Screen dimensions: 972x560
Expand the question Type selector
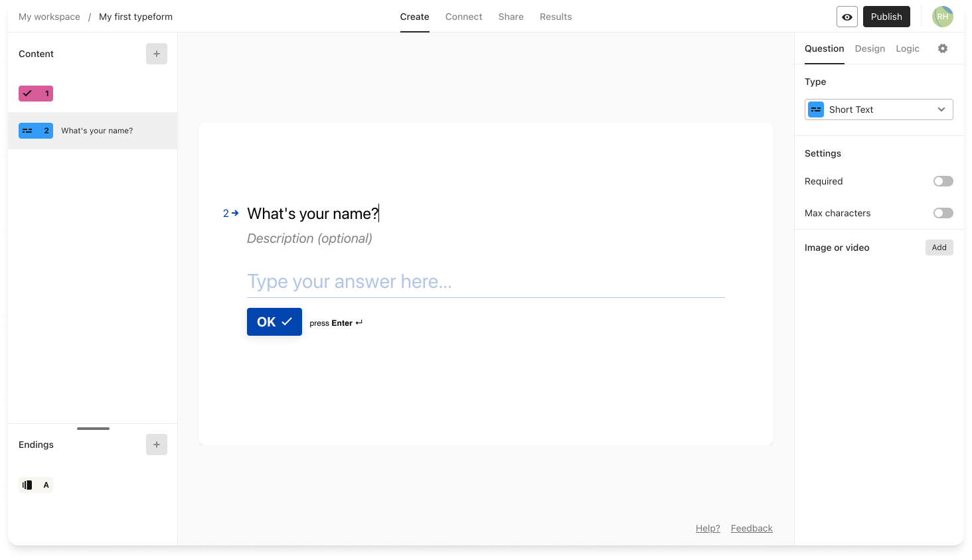tap(878, 109)
